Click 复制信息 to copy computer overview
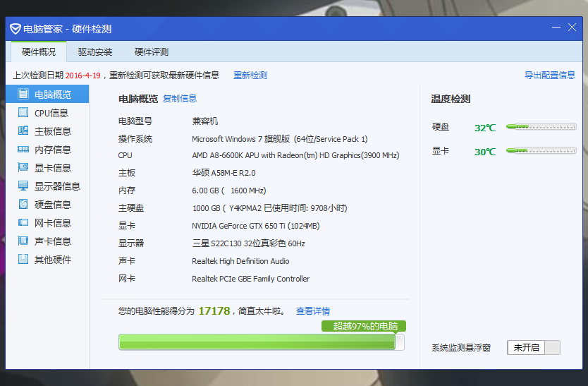 180,99
